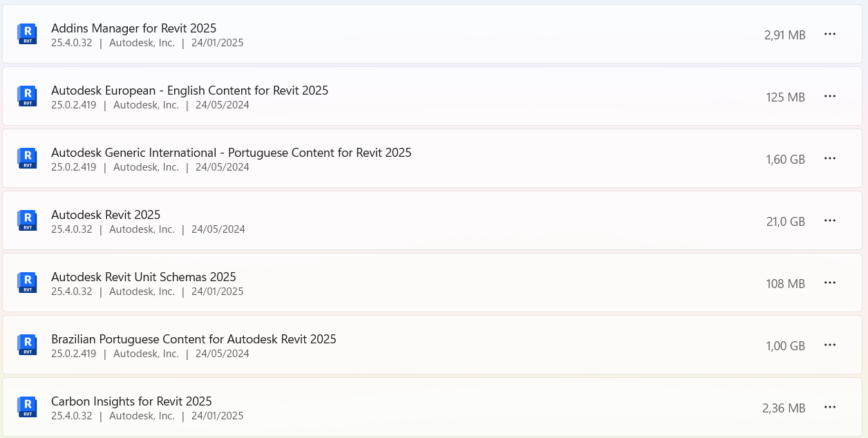This screenshot has height=438, width=868.
Task: Click the Generic International Portuguese Content icon
Action: pos(27,158)
